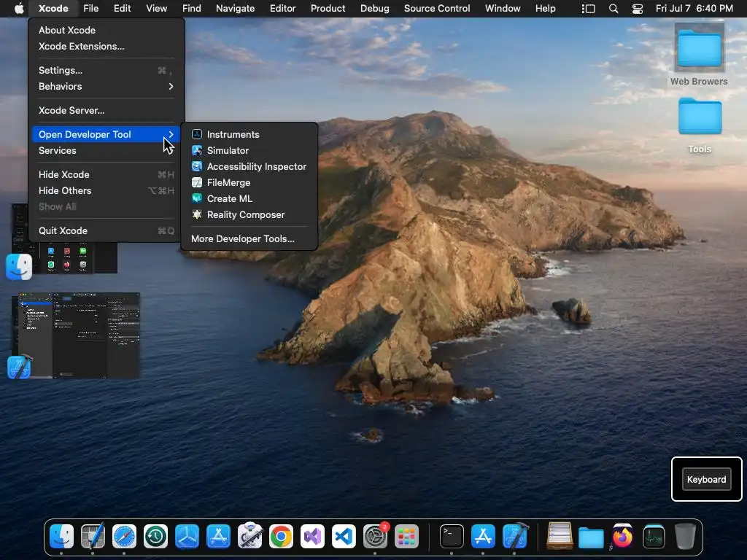Launch Reality Composer from the submenu
Image resolution: width=747 pixels, height=560 pixels.
click(x=245, y=214)
